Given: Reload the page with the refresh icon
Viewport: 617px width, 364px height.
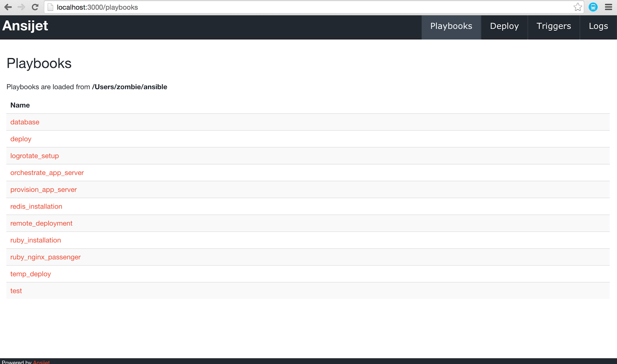Looking at the screenshot, I should (x=35, y=7).
